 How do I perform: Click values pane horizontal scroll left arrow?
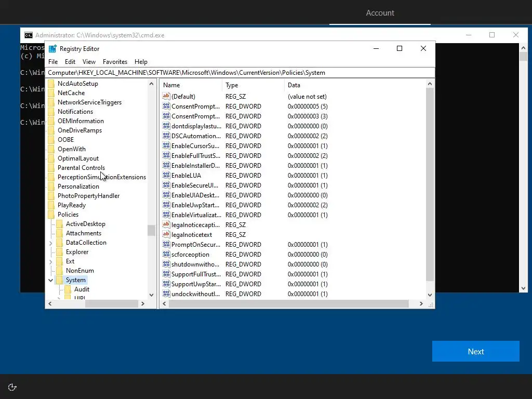point(164,303)
